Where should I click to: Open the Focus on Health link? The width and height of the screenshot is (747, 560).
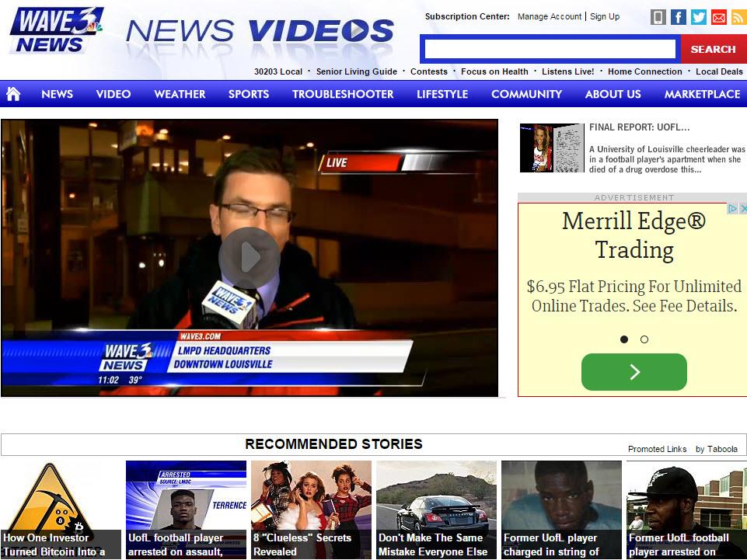(494, 71)
